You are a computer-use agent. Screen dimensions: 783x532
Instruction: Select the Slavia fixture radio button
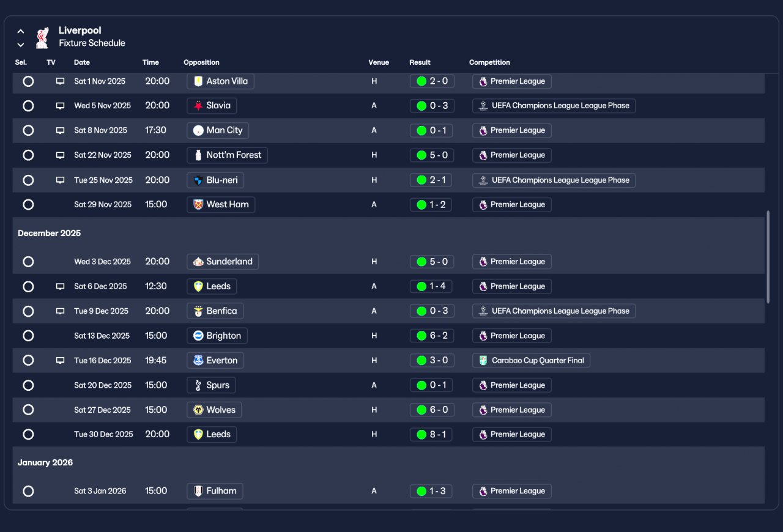click(28, 106)
